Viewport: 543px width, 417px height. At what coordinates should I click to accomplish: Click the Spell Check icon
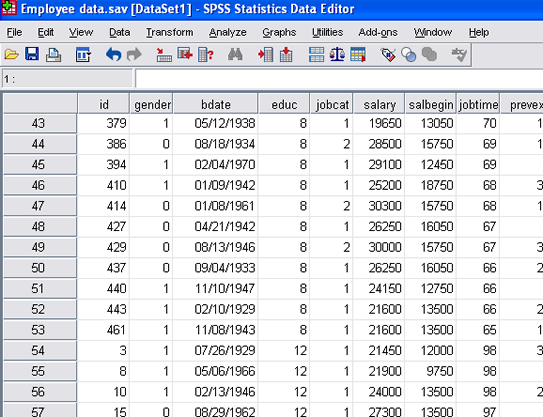tap(459, 55)
